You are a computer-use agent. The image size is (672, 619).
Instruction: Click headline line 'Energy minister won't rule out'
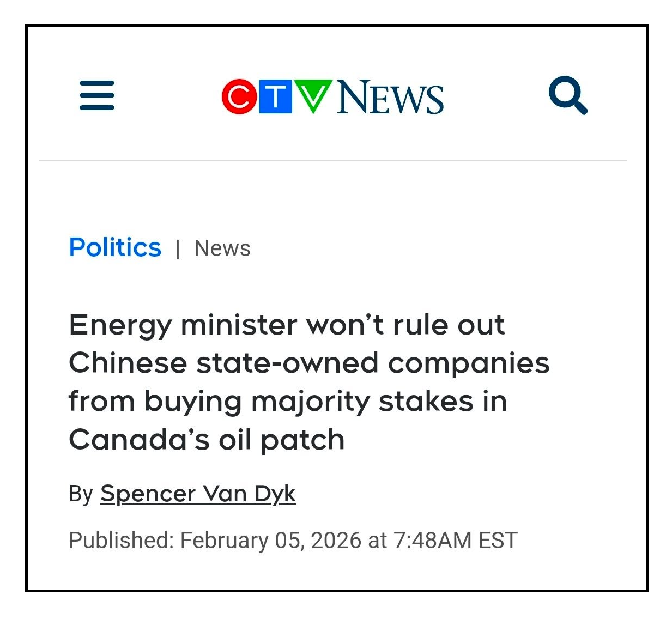(x=287, y=325)
